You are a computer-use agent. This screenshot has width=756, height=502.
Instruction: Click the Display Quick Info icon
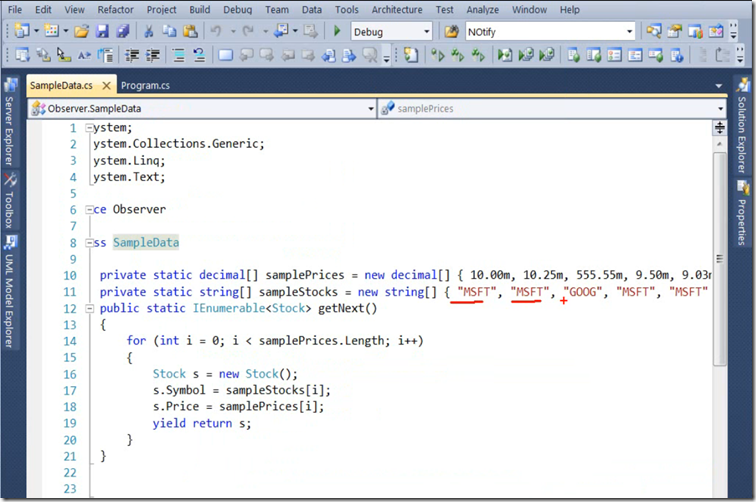click(64, 55)
